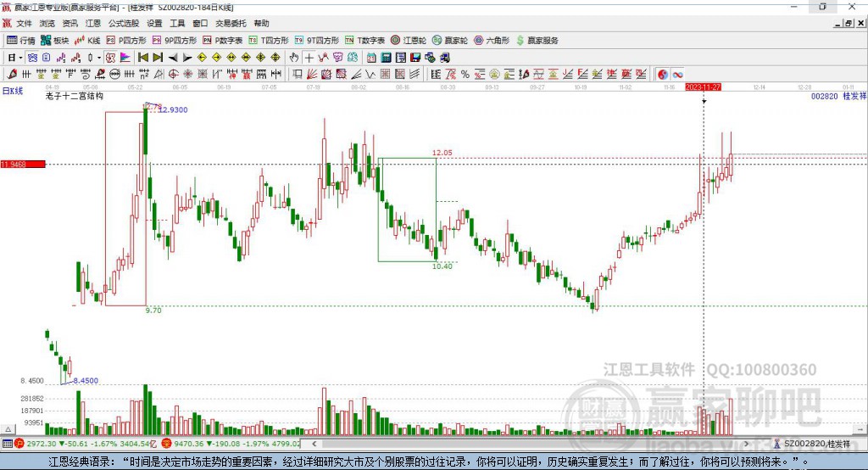Jump to last bar icon
868x470 pixels.
[158, 58]
